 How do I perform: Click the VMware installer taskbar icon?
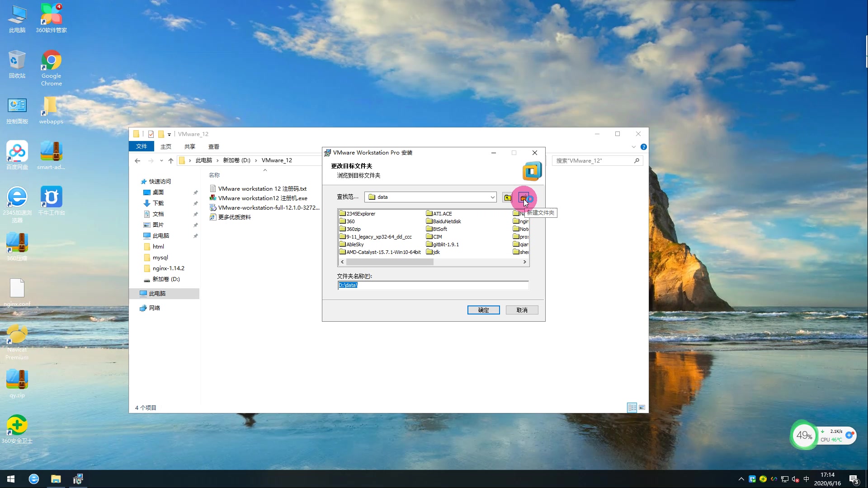pos(78,479)
